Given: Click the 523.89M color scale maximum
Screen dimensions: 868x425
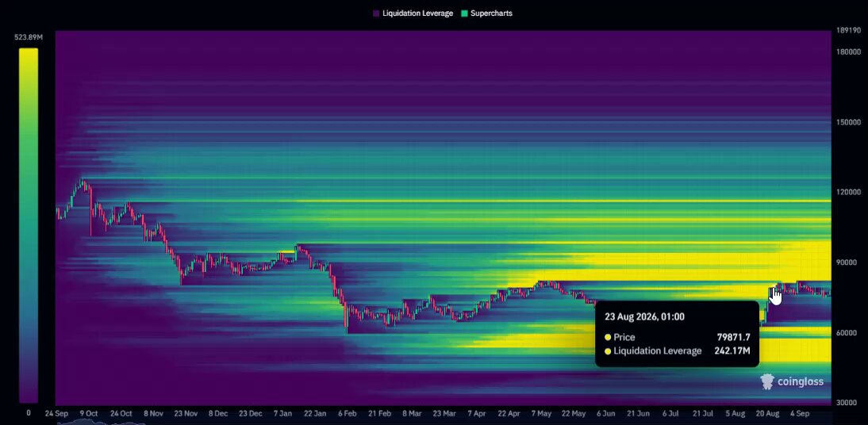Looking at the screenshot, I should pos(29,37).
